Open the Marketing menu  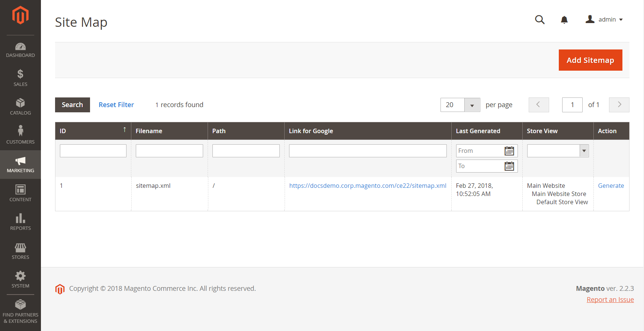[x=20, y=164]
